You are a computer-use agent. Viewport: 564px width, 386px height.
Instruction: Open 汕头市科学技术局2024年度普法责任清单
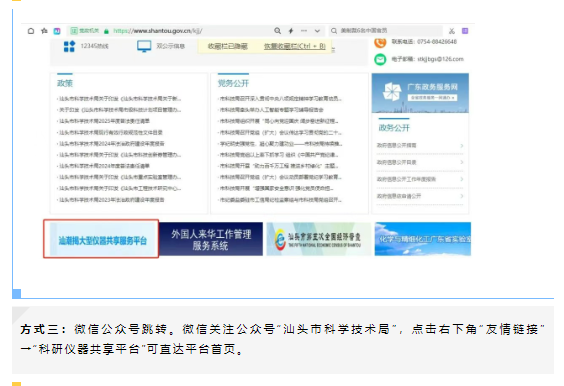tap(104, 166)
